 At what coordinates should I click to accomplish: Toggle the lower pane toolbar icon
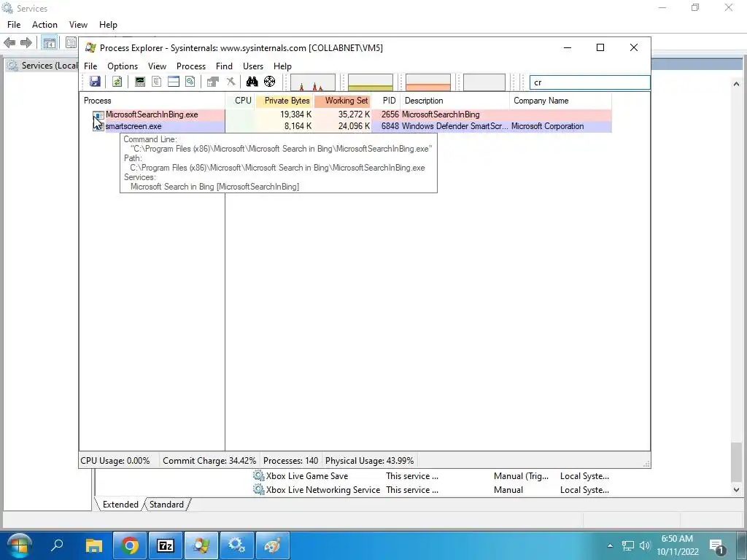(174, 82)
